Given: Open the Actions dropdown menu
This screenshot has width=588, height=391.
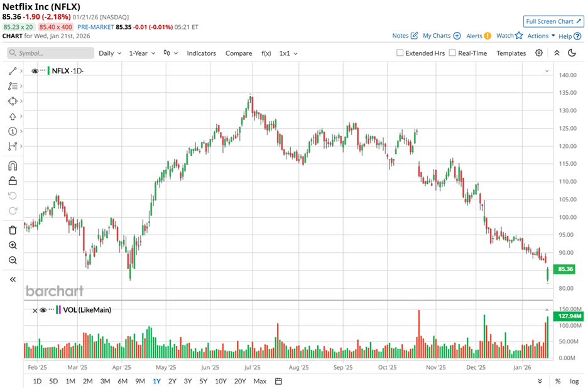Looking at the screenshot, I should pyautogui.click(x=541, y=36).
